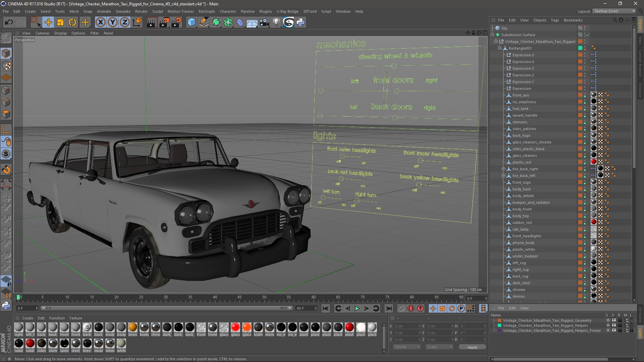Screen dimensions: 644x362
Task: Toggle Z axis lock icon
Action: pyautogui.click(x=125, y=22)
